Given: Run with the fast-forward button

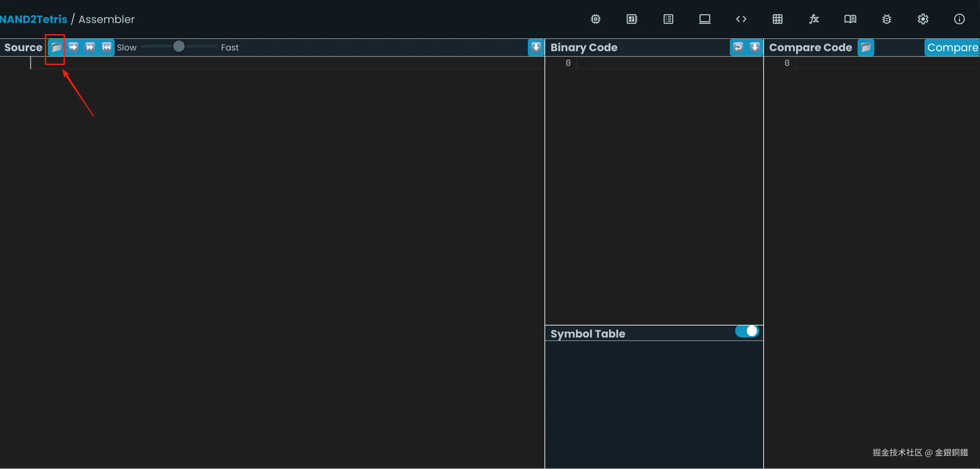Looking at the screenshot, I should pos(90,47).
